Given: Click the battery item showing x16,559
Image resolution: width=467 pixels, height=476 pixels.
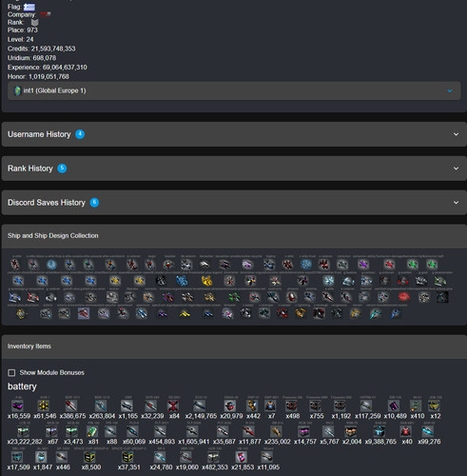Looking at the screenshot, I should coord(17,406).
